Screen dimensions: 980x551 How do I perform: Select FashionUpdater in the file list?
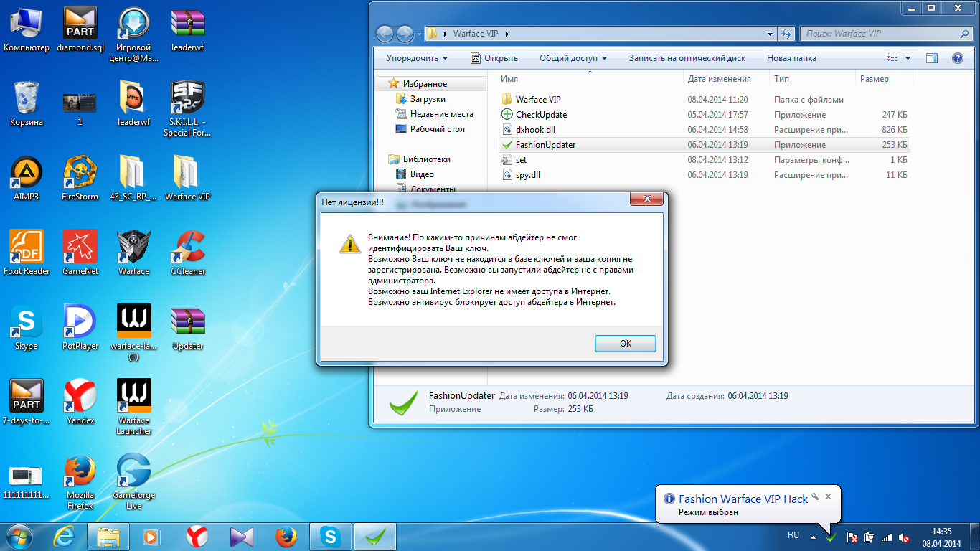[704, 145]
